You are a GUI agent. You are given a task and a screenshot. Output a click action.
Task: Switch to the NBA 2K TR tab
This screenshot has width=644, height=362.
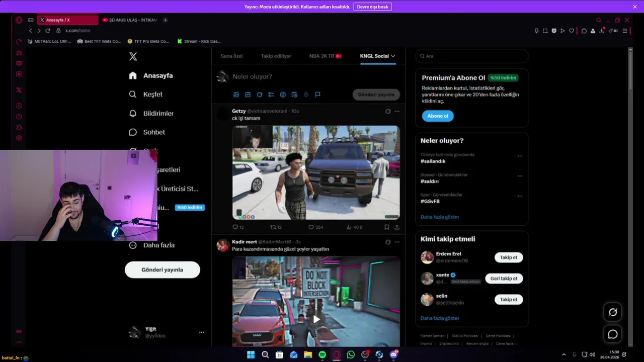[326, 56]
